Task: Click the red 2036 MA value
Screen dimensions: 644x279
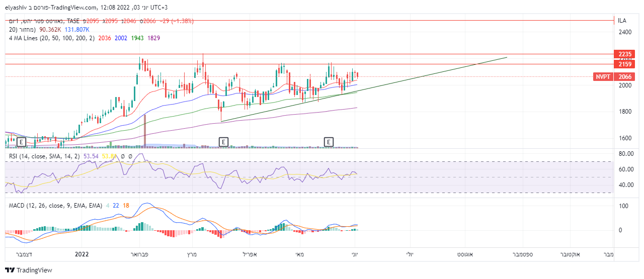Action: [105, 38]
